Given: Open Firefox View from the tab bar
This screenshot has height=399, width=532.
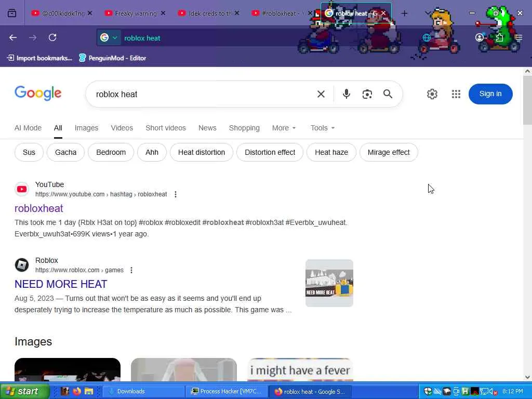Looking at the screenshot, I should [x=12, y=13].
